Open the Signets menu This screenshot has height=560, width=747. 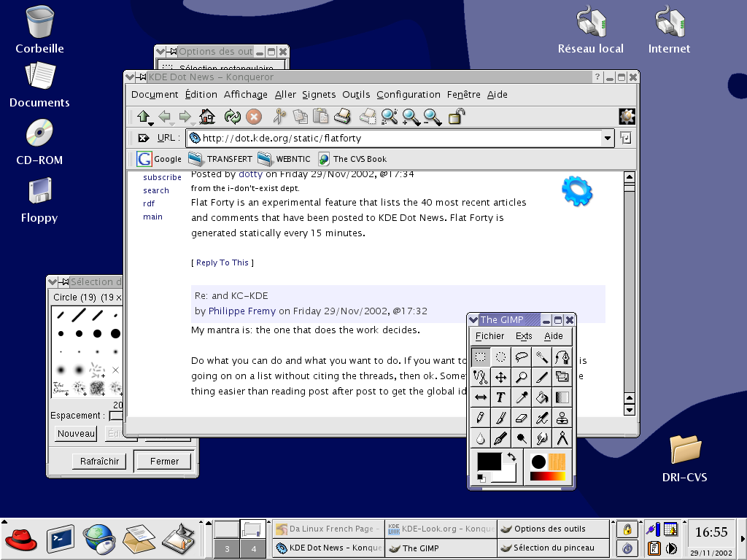[319, 94]
